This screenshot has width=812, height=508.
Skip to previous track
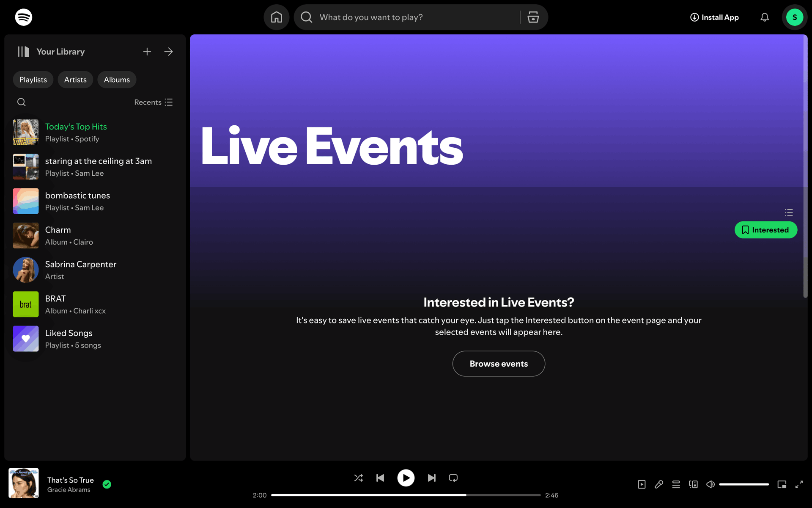(380, 478)
